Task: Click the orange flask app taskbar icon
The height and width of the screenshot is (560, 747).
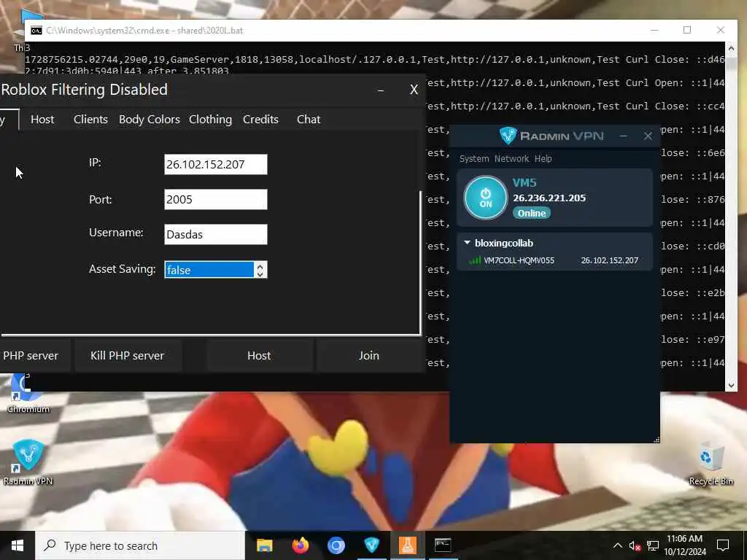Action: tap(407, 545)
